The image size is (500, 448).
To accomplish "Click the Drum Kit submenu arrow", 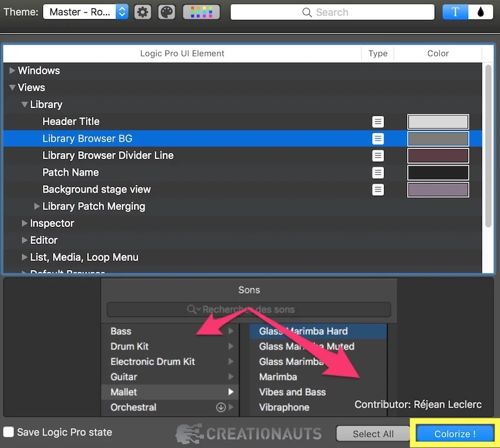I will (x=231, y=346).
